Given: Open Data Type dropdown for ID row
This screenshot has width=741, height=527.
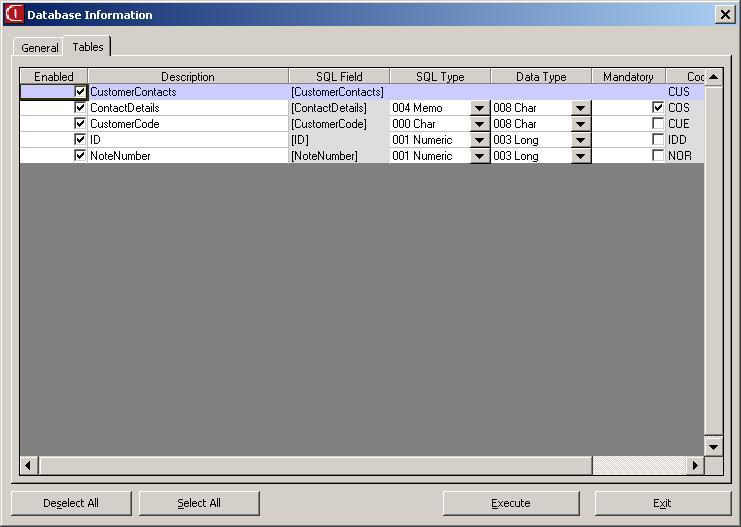Looking at the screenshot, I should point(581,140).
